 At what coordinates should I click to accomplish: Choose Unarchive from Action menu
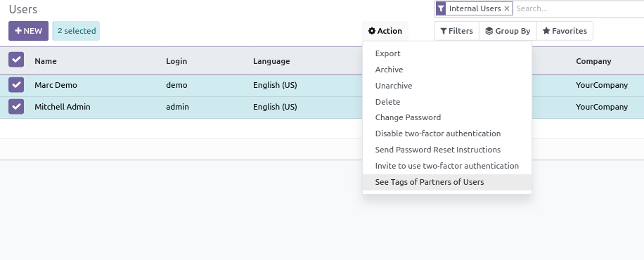coord(447,86)
